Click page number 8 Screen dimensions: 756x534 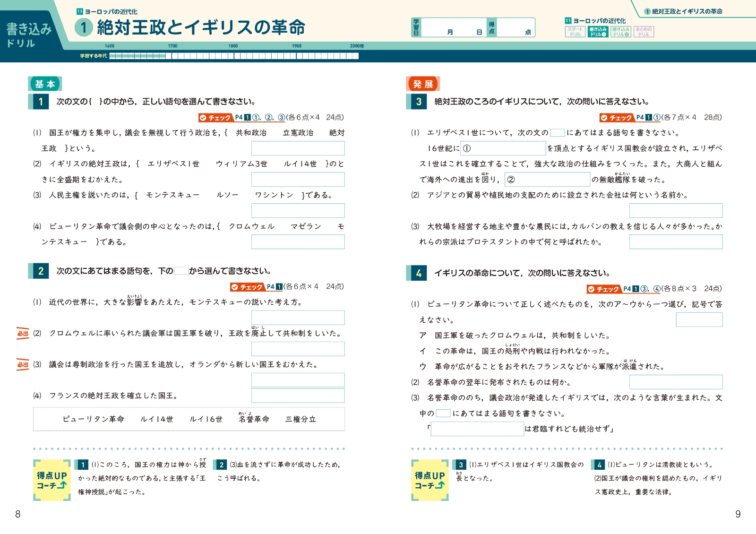click(x=18, y=514)
